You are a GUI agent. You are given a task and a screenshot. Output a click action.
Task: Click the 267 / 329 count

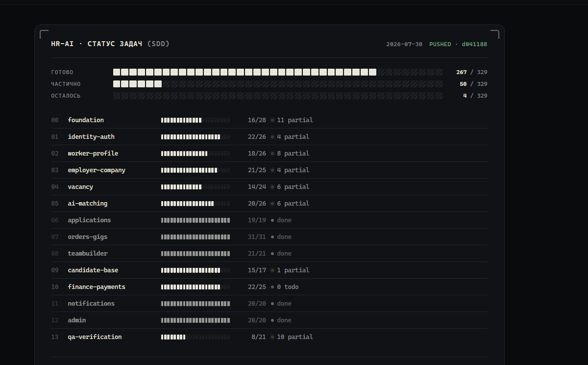(472, 72)
